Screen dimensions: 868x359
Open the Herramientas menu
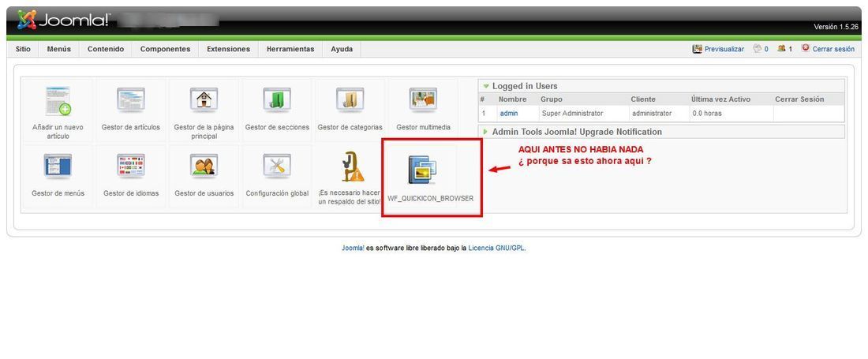point(290,49)
